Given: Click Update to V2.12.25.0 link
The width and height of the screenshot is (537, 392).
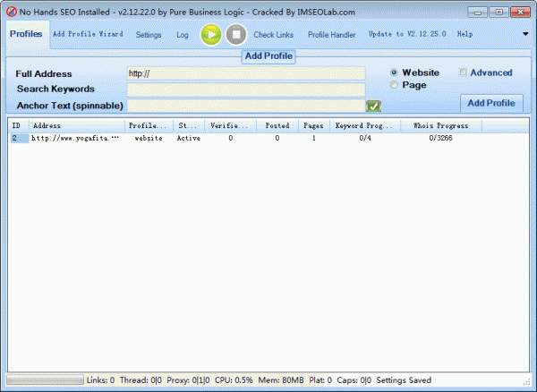Looking at the screenshot, I should (407, 34).
